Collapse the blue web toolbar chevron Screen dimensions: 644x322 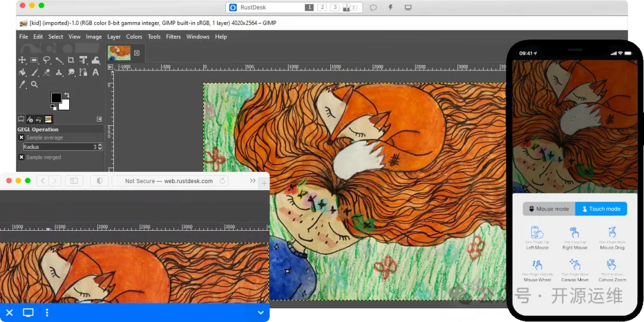click(261, 312)
